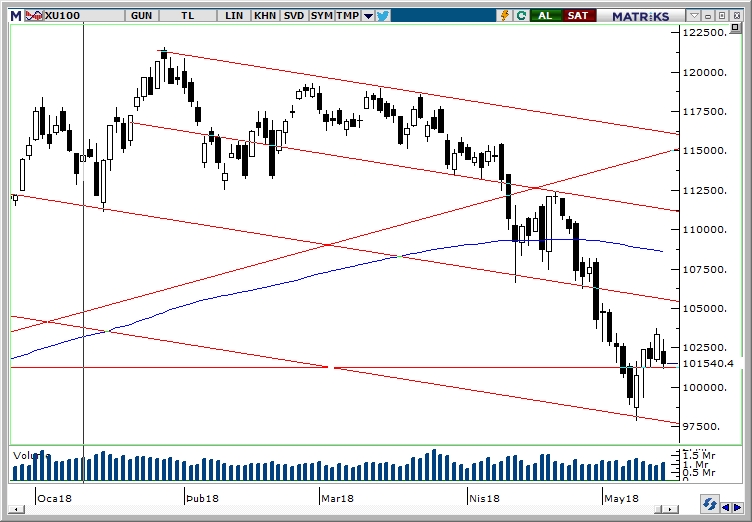
Task: Click the lightning bolt icon
Action: click(505, 15)
